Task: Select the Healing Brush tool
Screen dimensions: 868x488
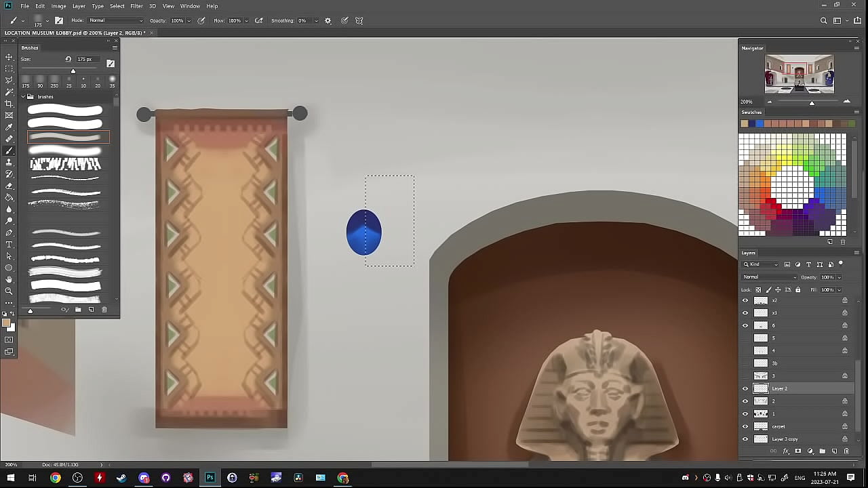Action: pos(9,139)
